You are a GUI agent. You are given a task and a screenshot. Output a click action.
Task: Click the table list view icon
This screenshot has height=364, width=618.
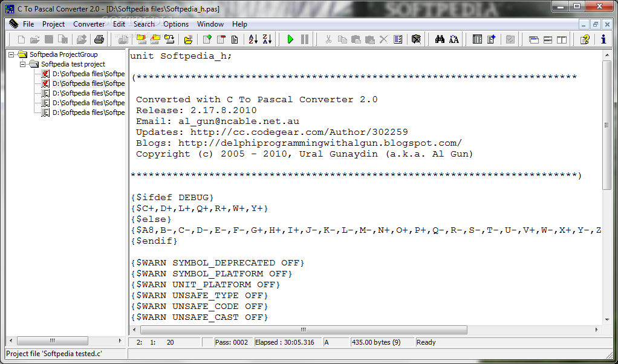pos(477,39)
